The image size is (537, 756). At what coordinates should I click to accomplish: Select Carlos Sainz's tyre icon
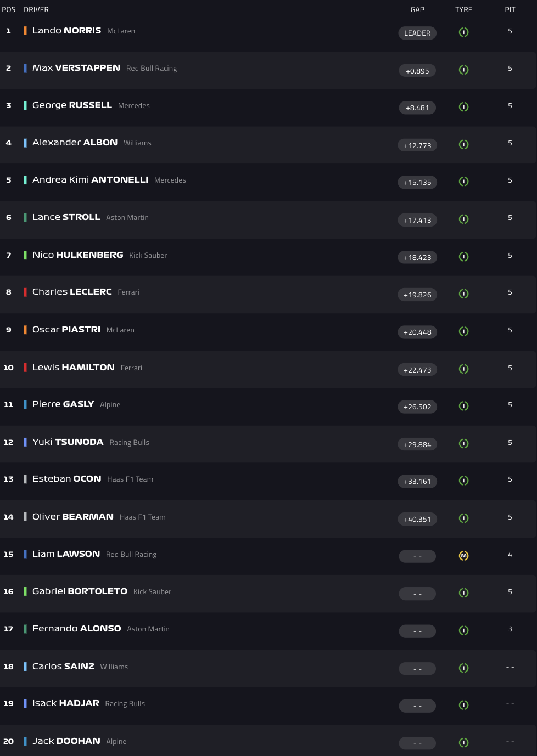click(x=463, y=668)
